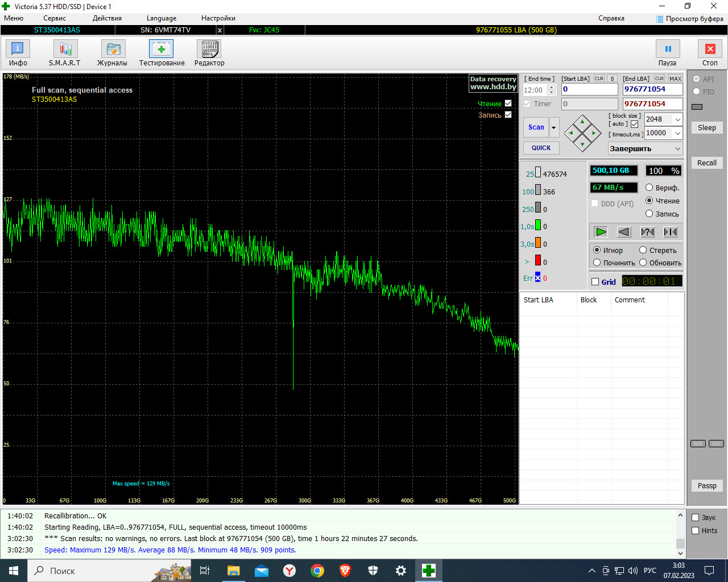Toggle the Grid checkbox
This screenshot has height=582, width=728.
595,282
